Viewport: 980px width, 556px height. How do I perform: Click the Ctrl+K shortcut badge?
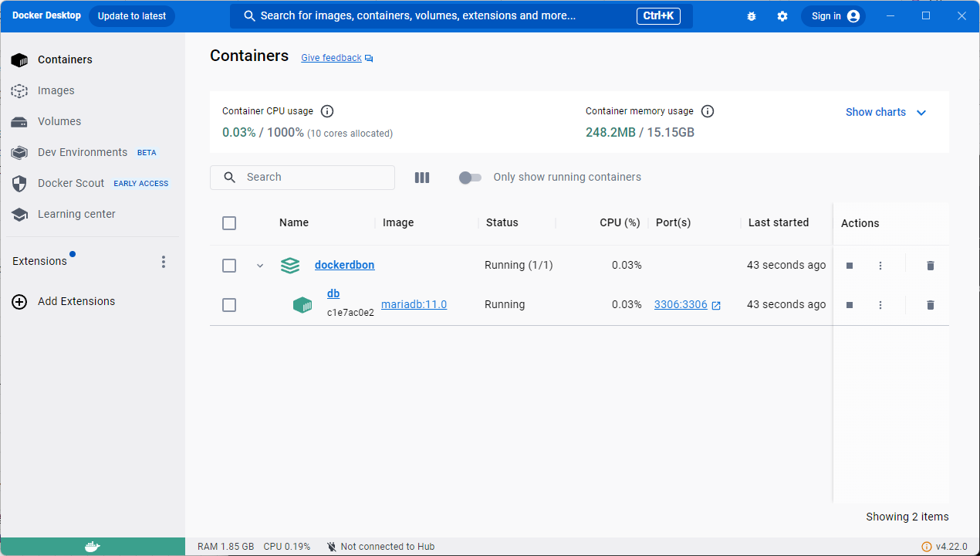coord(658,15)
